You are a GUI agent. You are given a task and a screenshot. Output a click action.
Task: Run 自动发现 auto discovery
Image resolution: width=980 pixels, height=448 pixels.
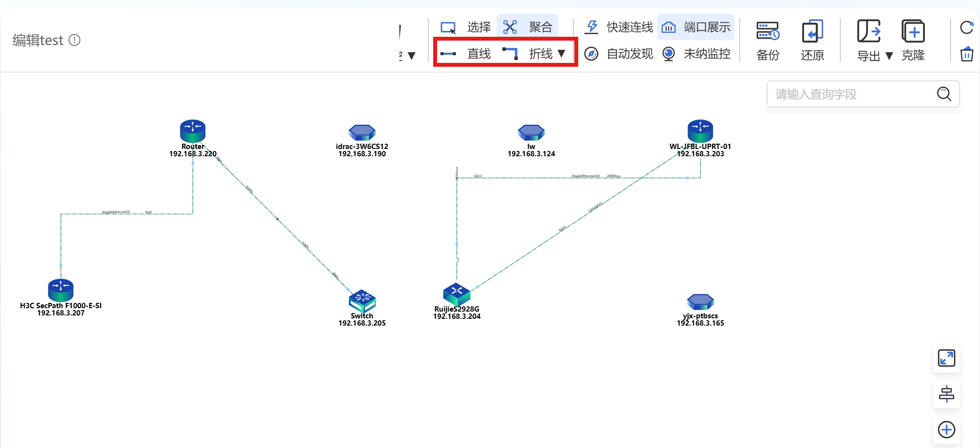coord(619,53)
